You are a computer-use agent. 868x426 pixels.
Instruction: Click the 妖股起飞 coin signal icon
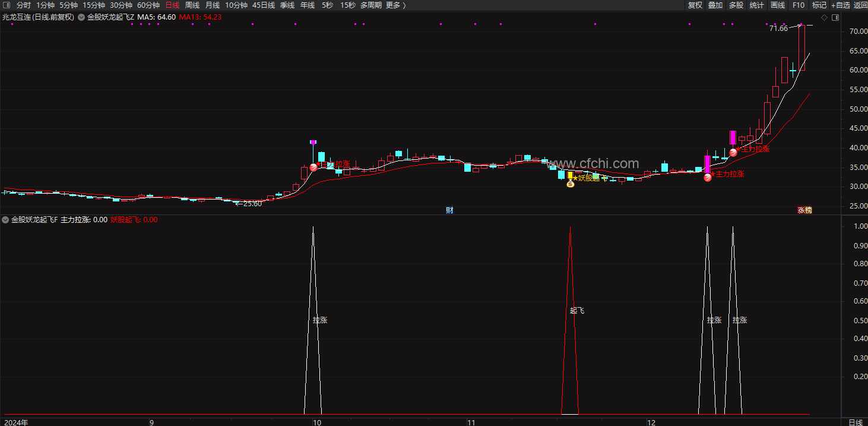(x=571, y=184)
